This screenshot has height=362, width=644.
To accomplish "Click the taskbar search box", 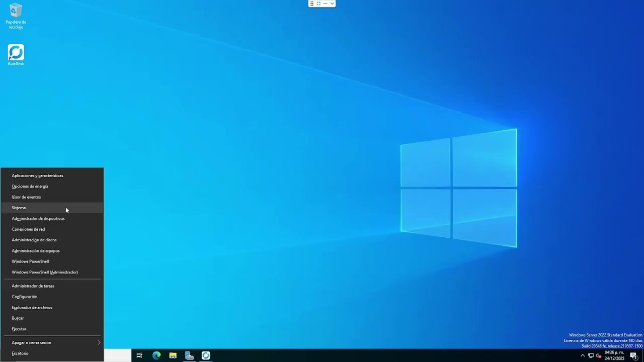I will 117,355.
